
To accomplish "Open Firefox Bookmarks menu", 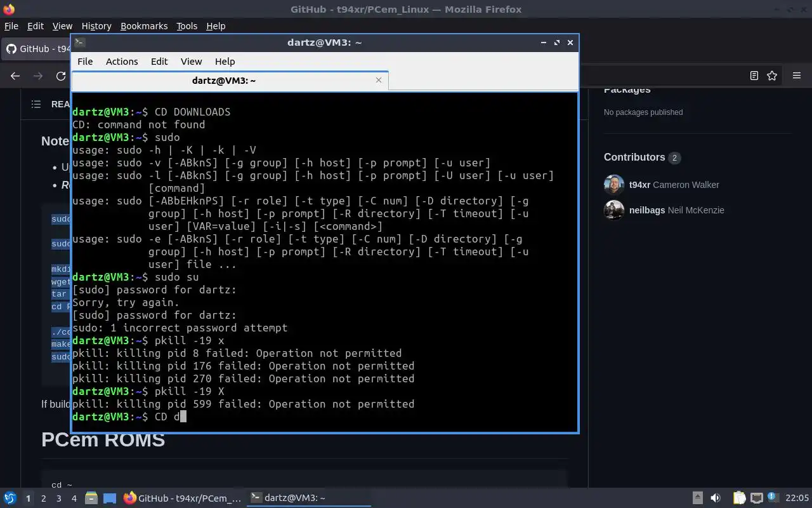I will tap(144, 26).
